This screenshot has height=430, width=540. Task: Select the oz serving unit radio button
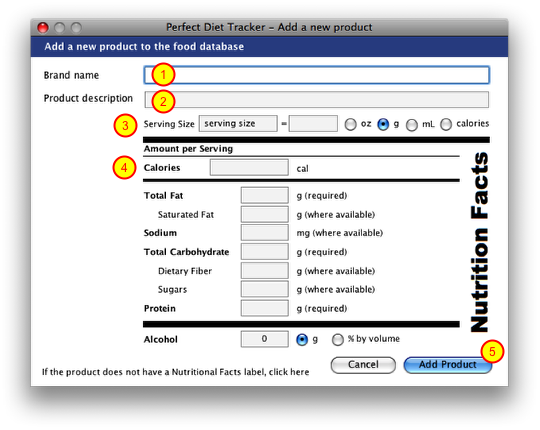[x=350, y=124]
